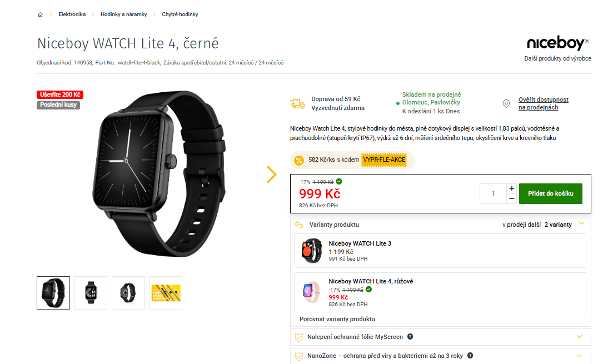The width and height of the screenshot is (608, 364).
Task: Click the delivery truck icon
Action: point(298,103)
